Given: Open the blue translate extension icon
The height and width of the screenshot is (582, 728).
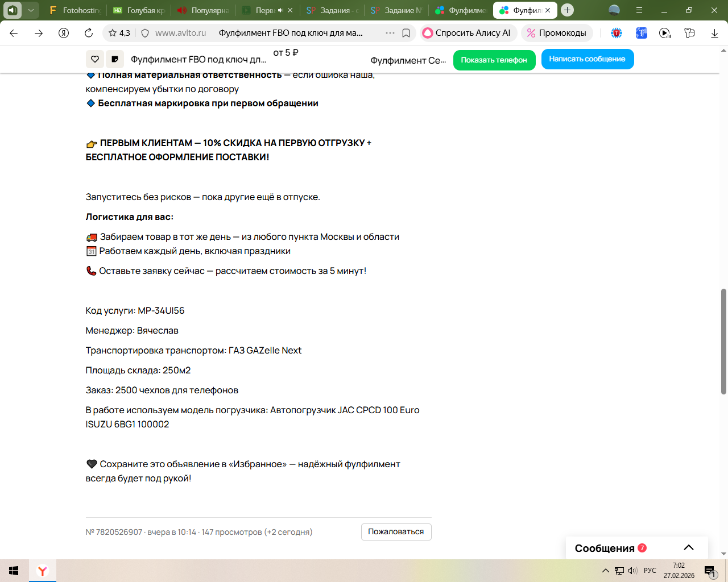Looking at the screenshot, I should pos(642,33).
